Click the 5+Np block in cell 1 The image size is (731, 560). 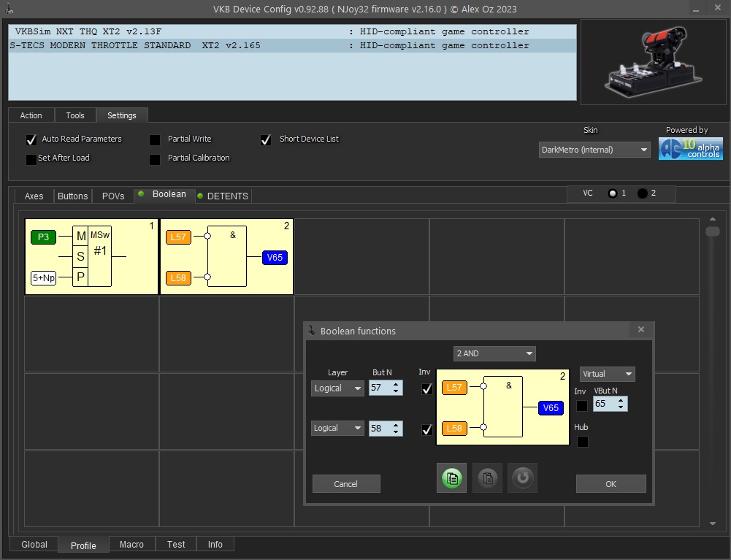(43, 278)
